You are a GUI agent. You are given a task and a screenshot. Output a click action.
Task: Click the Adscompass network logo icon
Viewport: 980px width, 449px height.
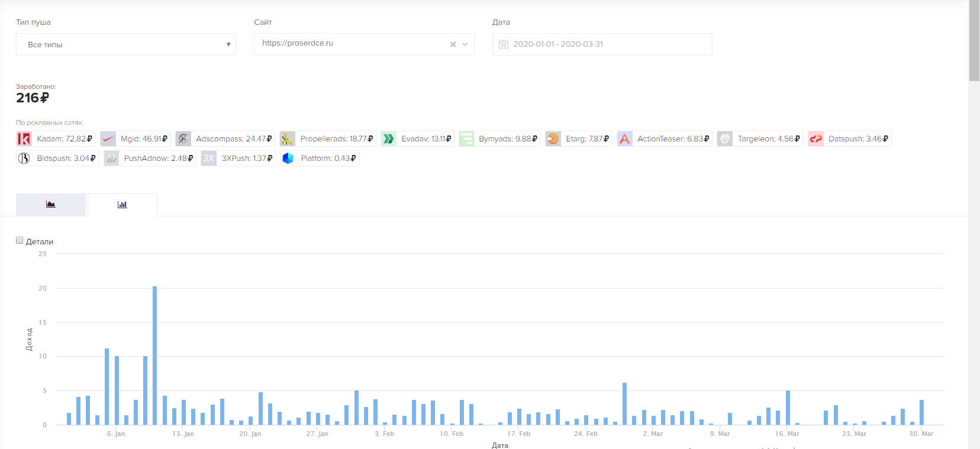(x=183, y=139)
